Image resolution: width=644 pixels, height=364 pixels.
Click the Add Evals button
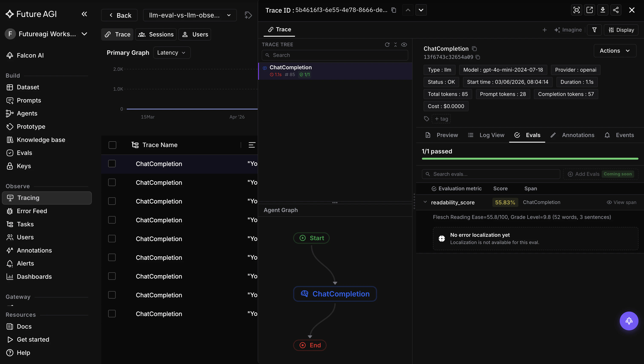click(600, 174)
